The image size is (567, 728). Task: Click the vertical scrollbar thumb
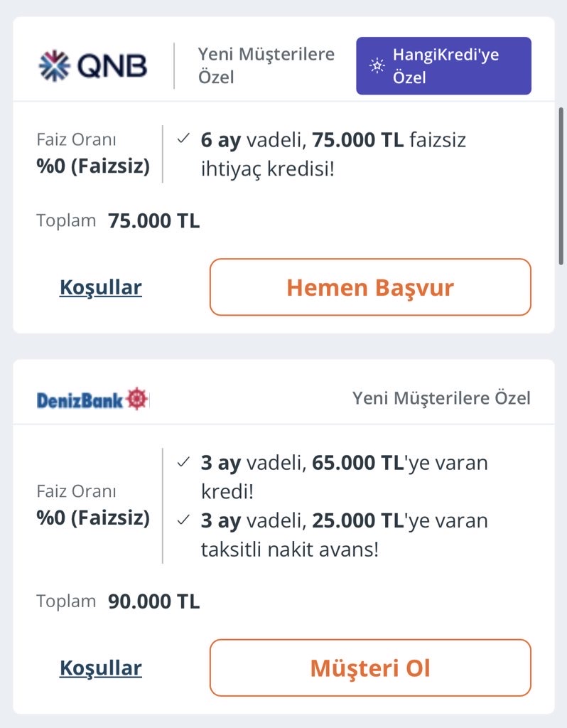(561, 185)
